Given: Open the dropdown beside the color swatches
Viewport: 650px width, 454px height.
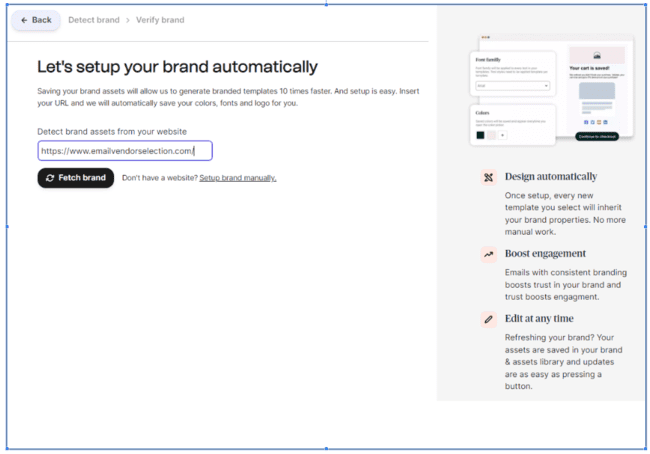Looking at the screenshot, I should (503, 135).
